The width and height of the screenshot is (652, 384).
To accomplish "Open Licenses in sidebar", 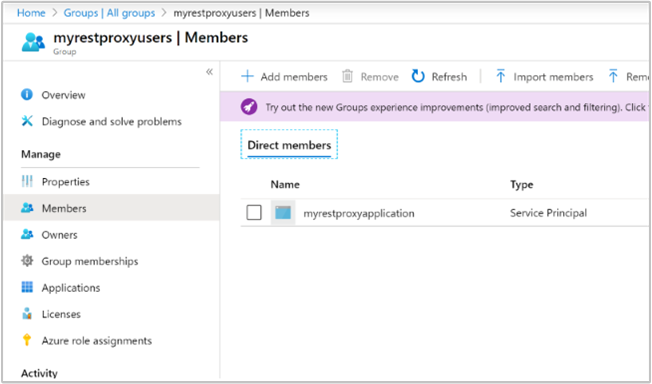I will [x=61, y=314].
